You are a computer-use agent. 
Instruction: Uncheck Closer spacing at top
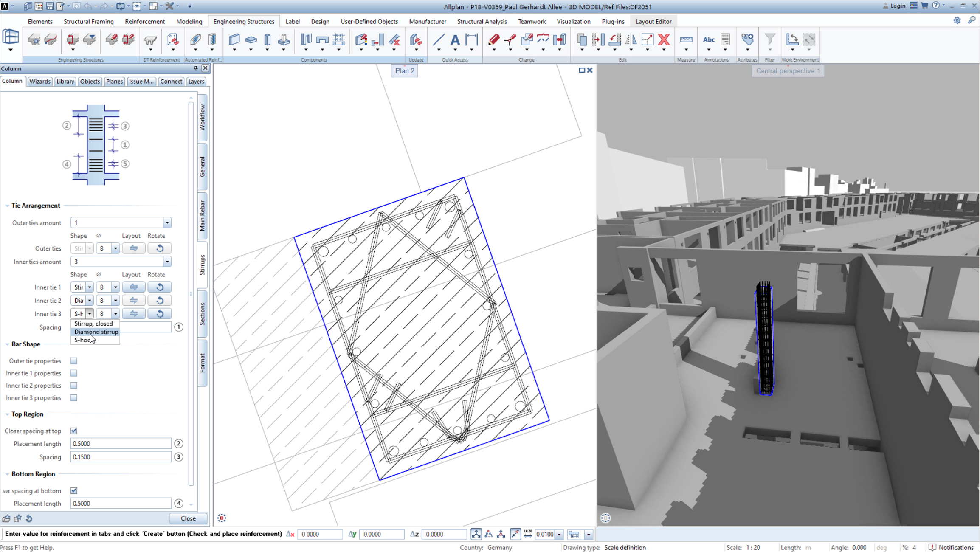(x=74, y=431)
